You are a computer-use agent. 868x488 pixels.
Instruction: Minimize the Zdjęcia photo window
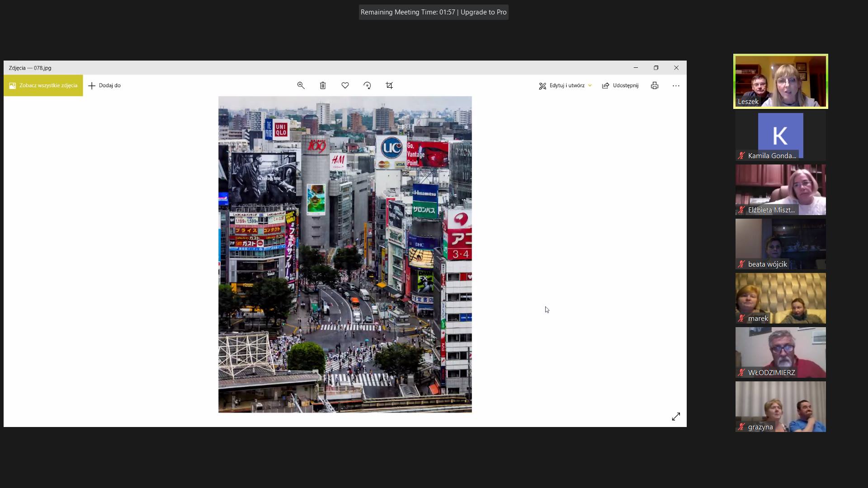pos(636,68)
